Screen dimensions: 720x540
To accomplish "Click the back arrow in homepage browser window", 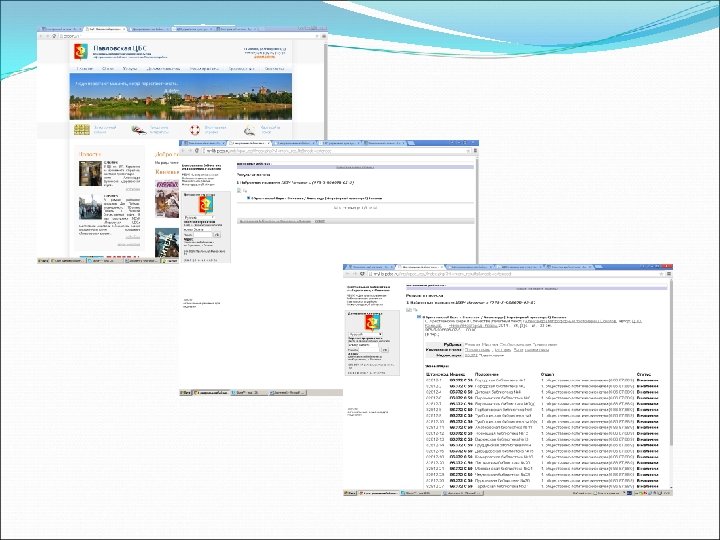I will pyautogui.click(x=42, y=36).
